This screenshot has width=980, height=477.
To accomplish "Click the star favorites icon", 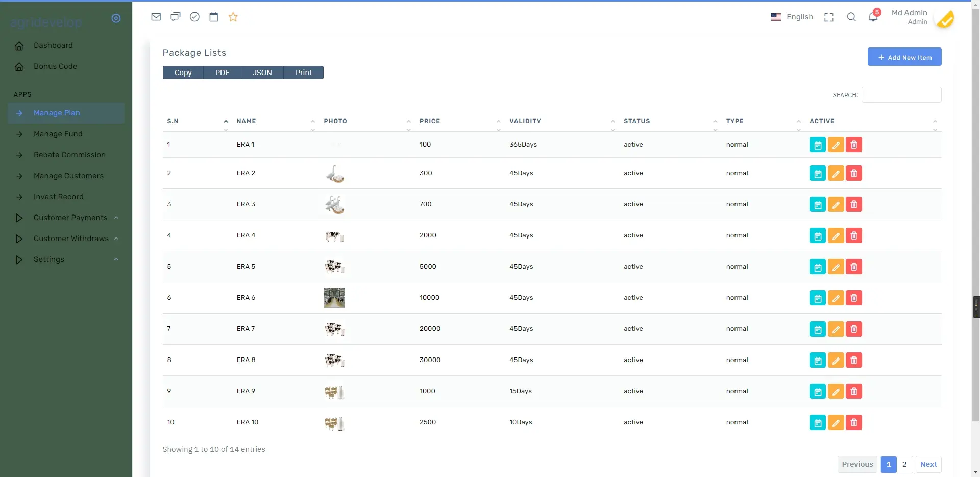I will (x=233, y=17).
